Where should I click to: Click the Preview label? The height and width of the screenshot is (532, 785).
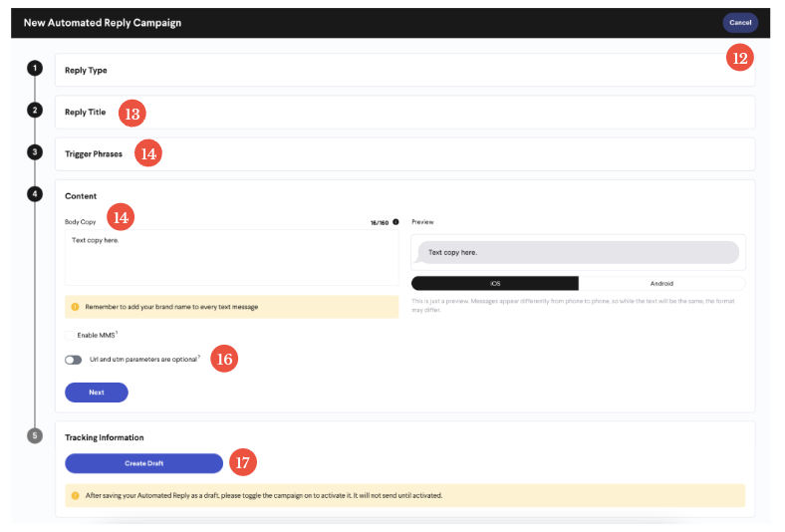click(422, 222)
